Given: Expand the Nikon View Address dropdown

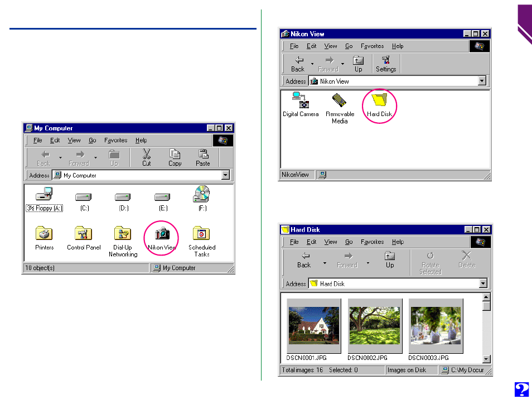Looking at the screenshot, I should point(482,81).
